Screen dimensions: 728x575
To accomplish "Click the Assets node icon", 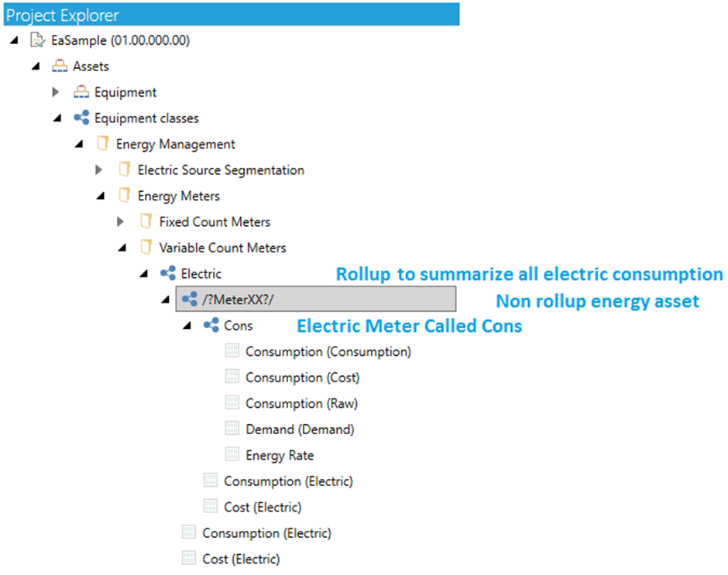I will (60, 66).
